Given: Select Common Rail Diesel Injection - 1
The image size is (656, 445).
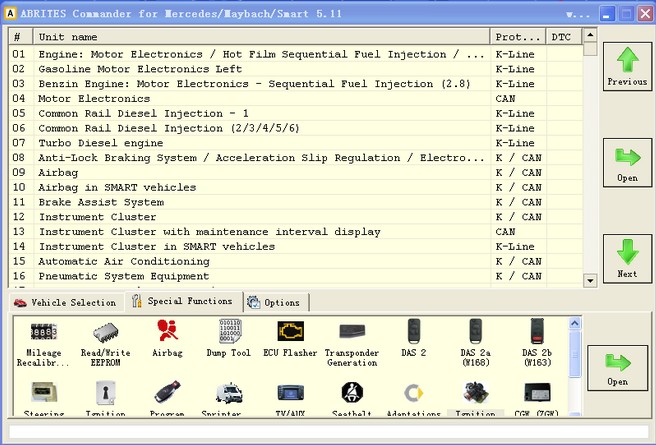Looking at the screenshot, I should pos(296,113).
